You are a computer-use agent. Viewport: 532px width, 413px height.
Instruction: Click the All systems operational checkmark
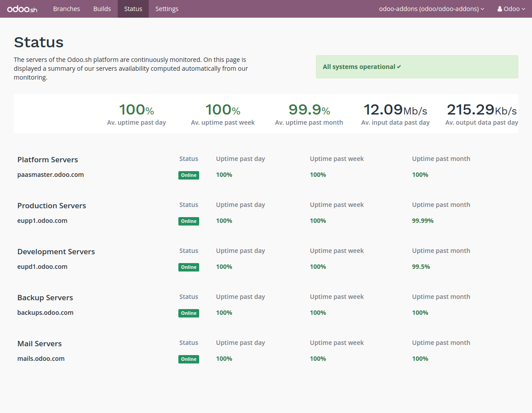399,67
